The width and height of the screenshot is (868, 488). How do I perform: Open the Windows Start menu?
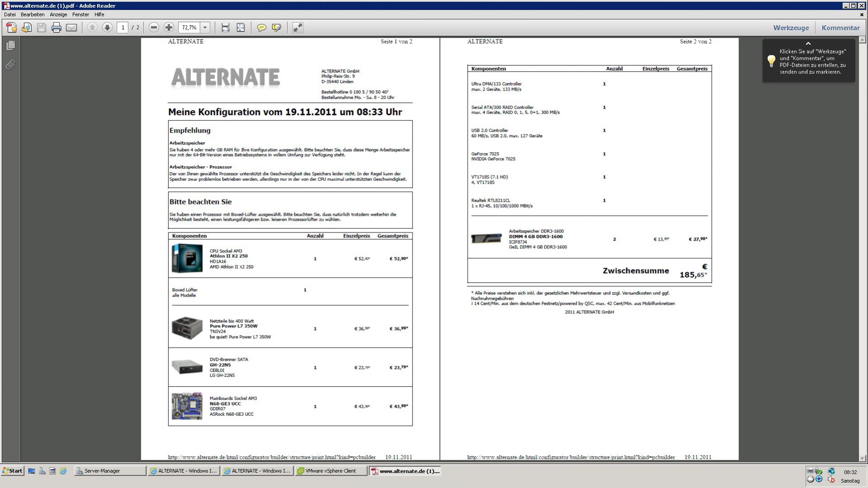click(x=12, y=471)
